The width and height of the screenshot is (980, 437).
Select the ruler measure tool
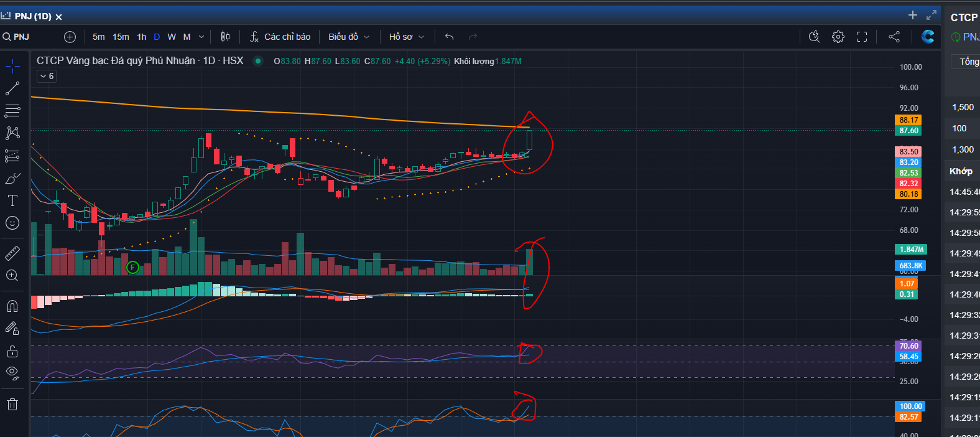coord(12,253)
